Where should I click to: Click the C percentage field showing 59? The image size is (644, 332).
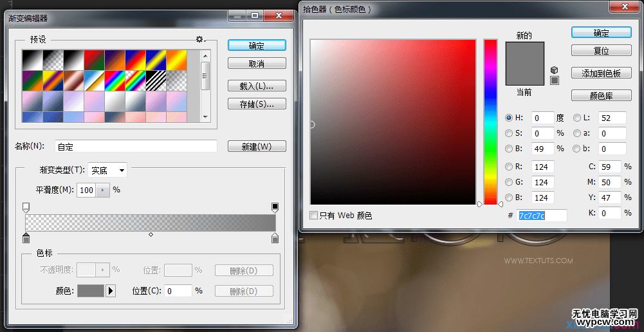pos(610,167)
